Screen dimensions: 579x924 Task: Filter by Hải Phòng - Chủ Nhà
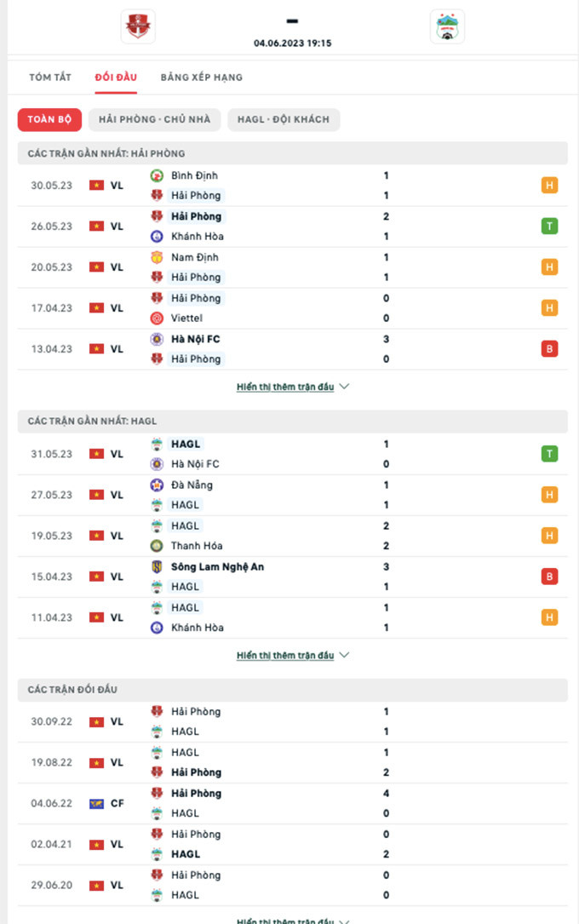[x=154, y=120]
